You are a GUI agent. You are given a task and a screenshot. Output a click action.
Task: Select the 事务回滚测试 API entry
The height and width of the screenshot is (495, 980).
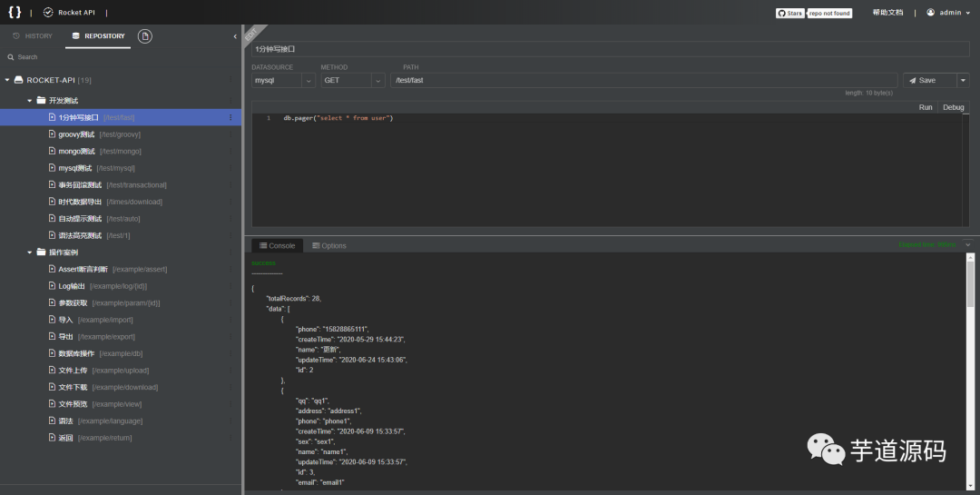click(x=121, y=184)
